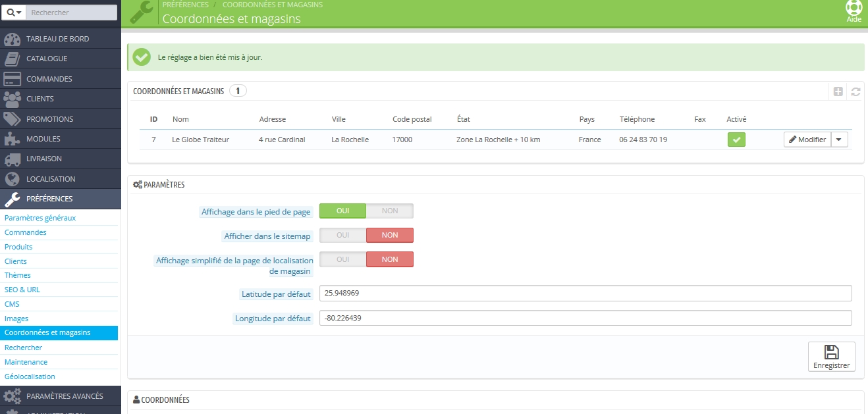Set Affichage dans le pied de page to OUI

pos(342,211)
